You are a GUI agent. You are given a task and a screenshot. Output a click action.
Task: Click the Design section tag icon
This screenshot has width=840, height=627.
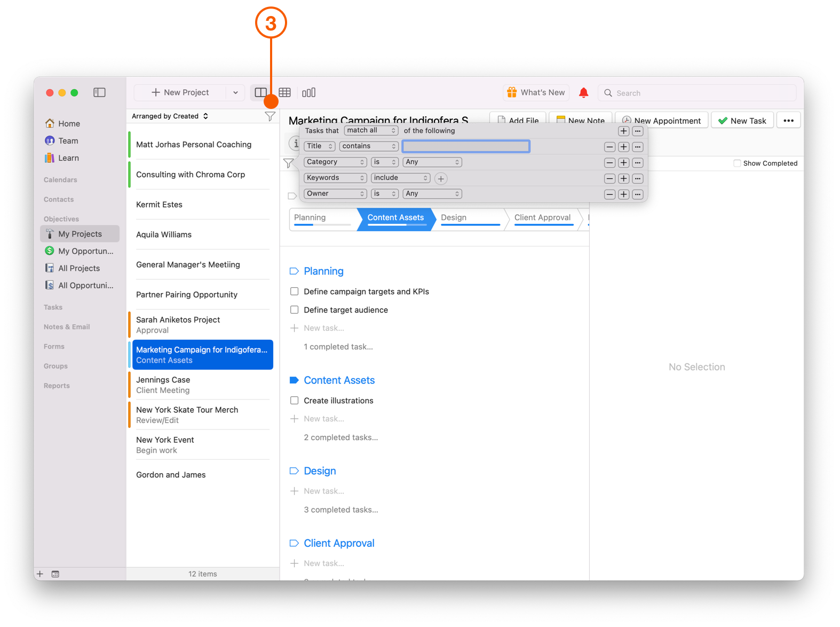(294, 471)
